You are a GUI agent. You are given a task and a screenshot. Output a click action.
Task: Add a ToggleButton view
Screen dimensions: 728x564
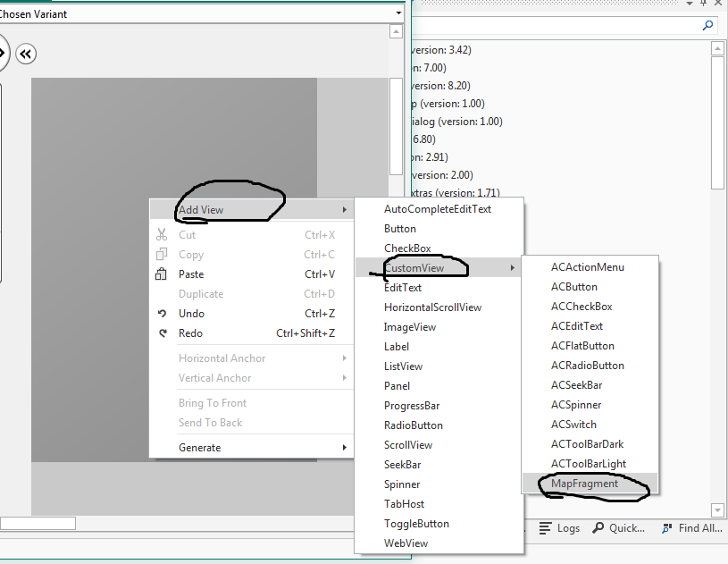(416, 524)
